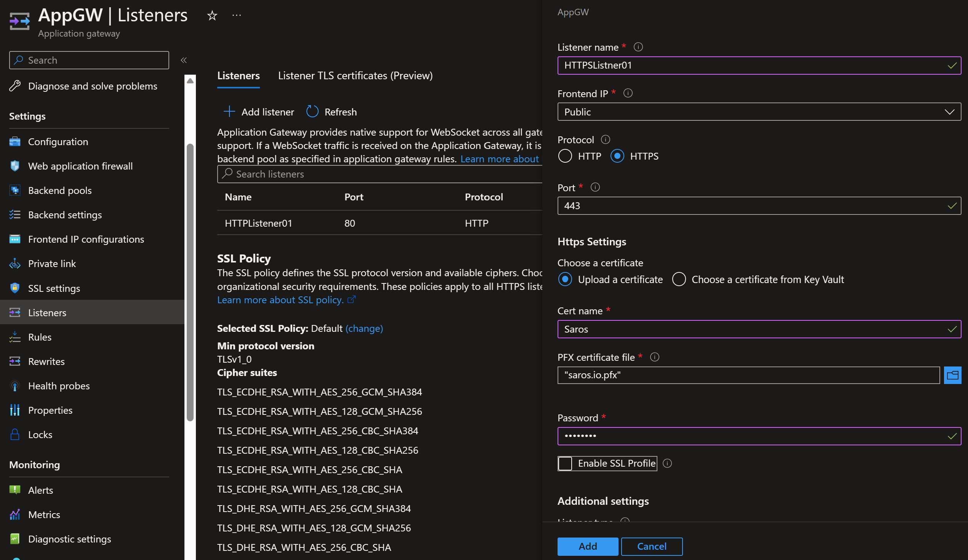Collapse the sidebar with double chevron
The width and height of the screenshot is (968, 560).
pos(184,60)
